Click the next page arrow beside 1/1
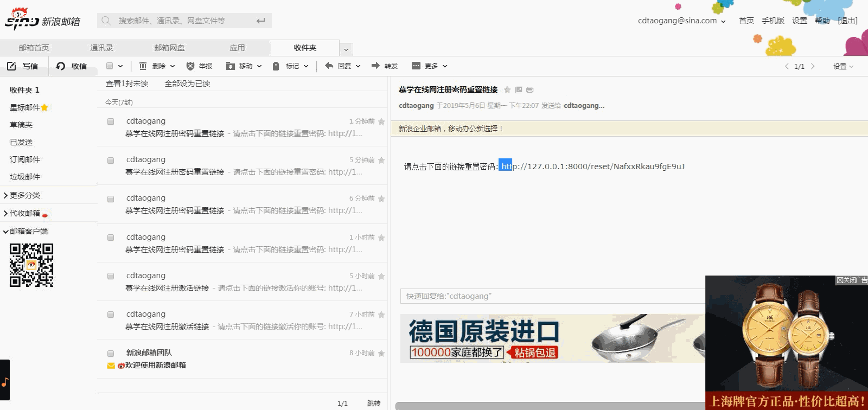This screenshot has height=410, width=868. [813, 66]
